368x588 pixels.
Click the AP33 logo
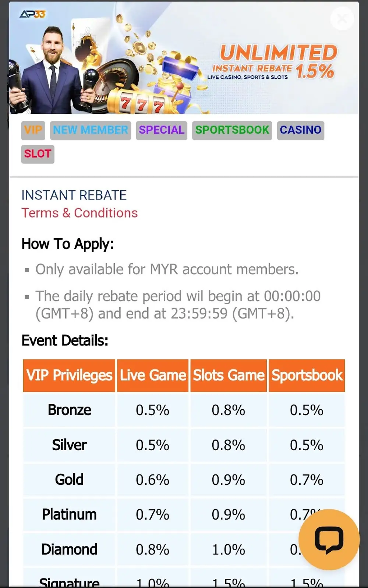click(x=32, y=14)
